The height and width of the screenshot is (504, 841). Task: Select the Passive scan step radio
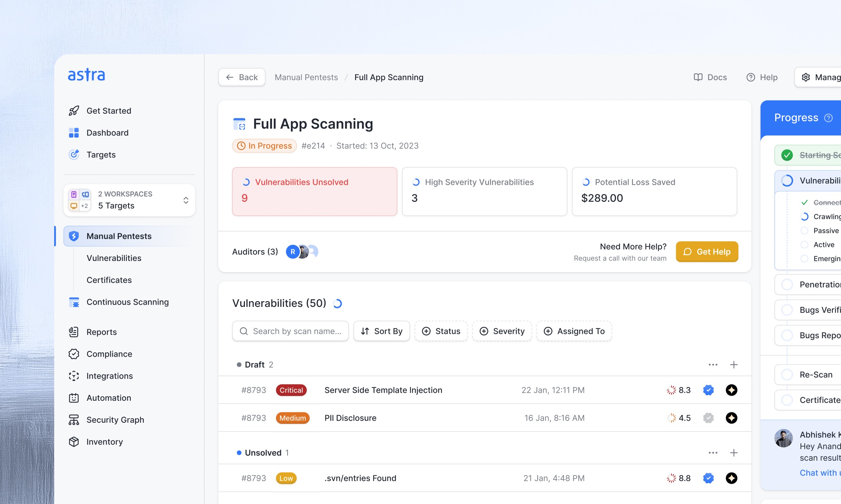click(804, 231)
